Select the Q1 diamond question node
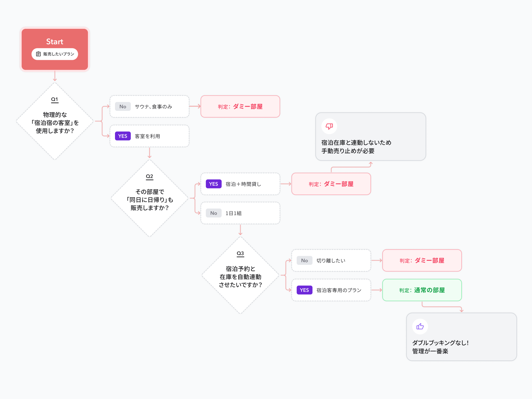The height and width of the screenshot is (399, 532). click(x=55, y=121)
